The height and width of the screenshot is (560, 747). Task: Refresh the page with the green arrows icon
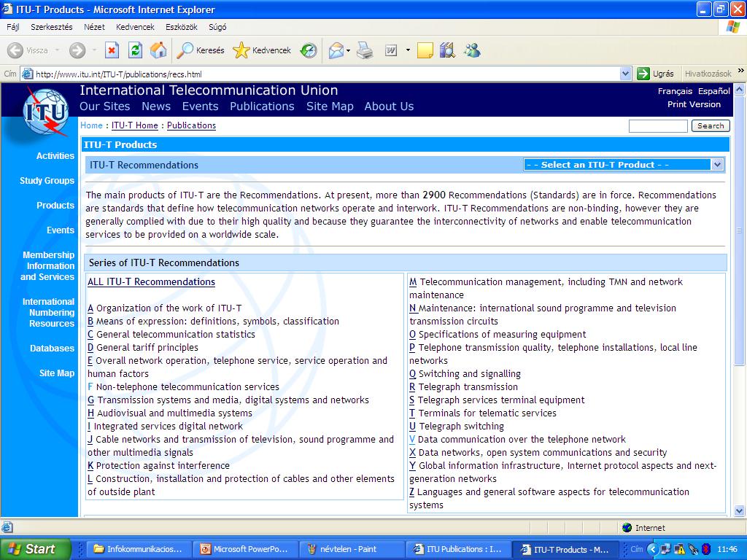135,50
